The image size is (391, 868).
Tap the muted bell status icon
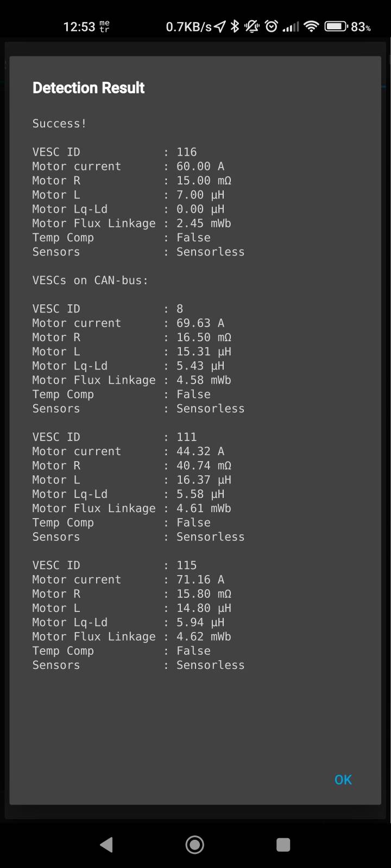(252, 27)
